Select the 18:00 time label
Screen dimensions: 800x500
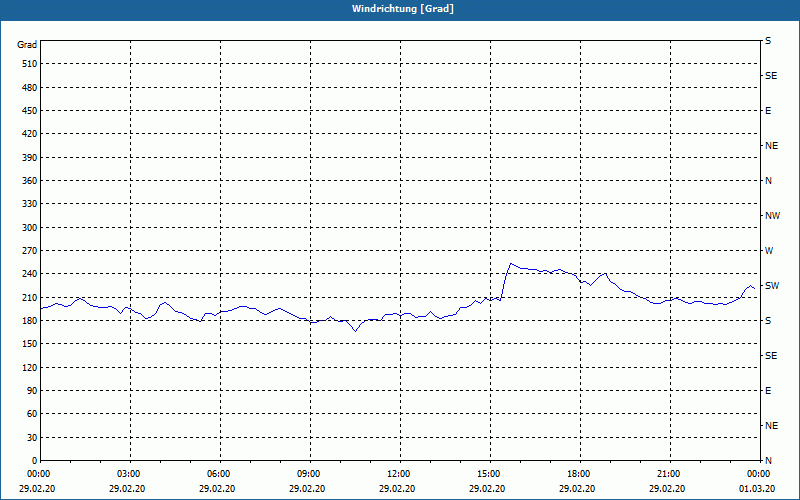click(579, 474)
